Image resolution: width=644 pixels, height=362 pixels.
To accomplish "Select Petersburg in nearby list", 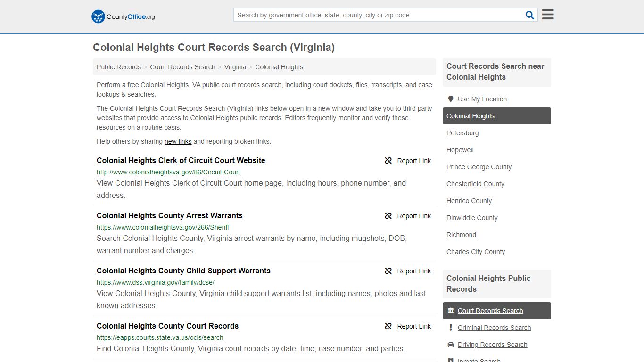I will (x=462, y=133).
